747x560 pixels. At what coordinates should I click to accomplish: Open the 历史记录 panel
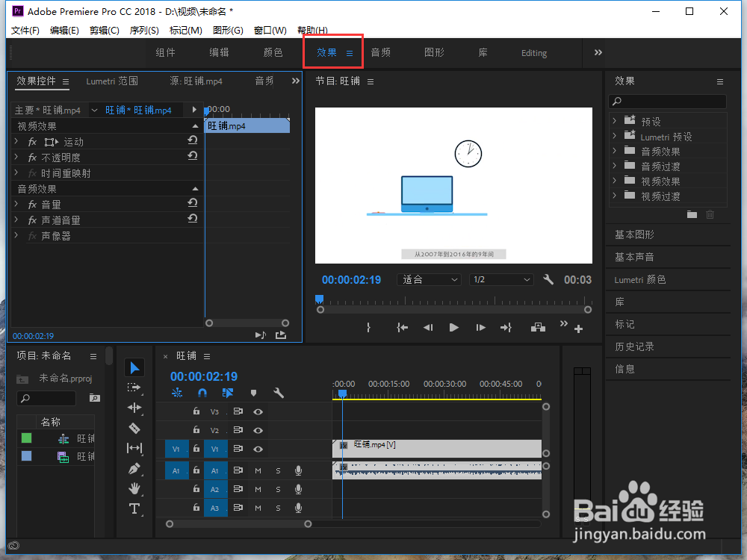pos(634,346)
